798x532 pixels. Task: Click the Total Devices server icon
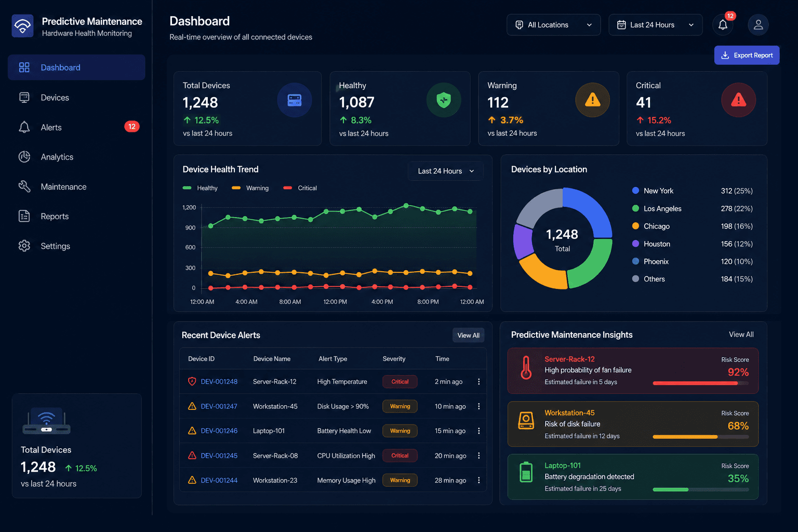(295, 100)
